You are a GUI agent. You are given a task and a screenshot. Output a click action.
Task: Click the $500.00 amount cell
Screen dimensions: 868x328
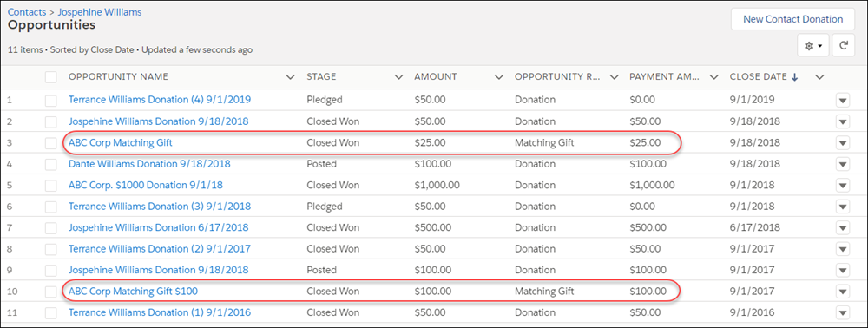point(432,228)
